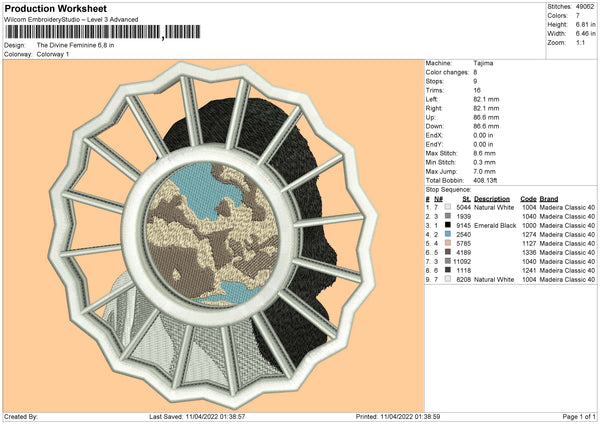Image resolution: width=600 pixels, height=424 pixels.
Task: Select the design name The Divine Feminine 6,8 in
Action: pos(75,45)
